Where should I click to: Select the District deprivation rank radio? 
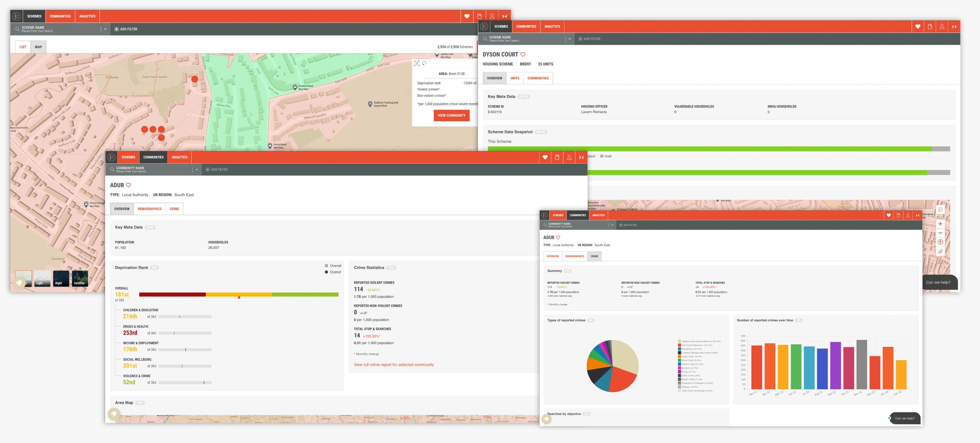pos(326,272)
